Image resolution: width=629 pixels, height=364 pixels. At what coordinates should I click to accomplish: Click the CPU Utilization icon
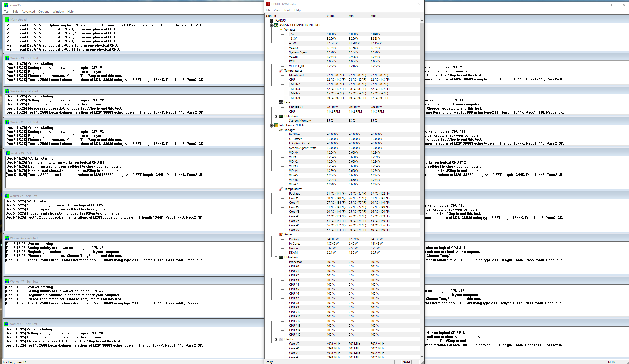coord(281,257)
